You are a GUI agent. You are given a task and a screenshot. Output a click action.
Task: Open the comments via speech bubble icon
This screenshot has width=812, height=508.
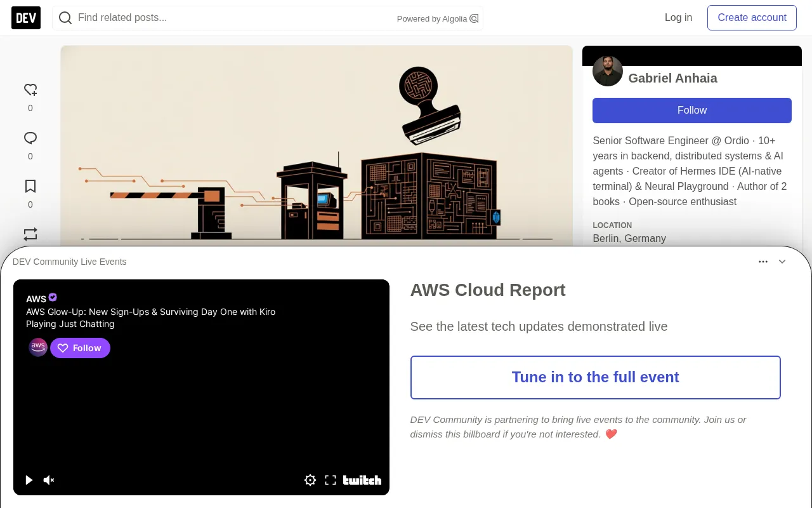tap(30, 138)
